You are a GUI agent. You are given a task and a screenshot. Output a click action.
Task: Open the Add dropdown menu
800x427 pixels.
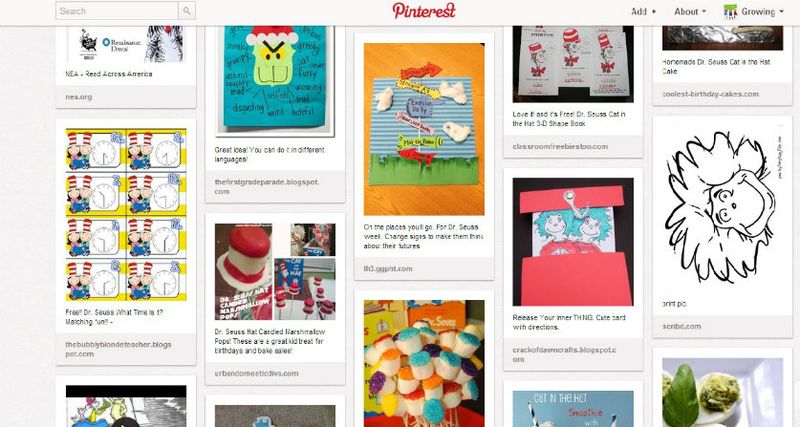pyautogui.click(x=643, y=11)
